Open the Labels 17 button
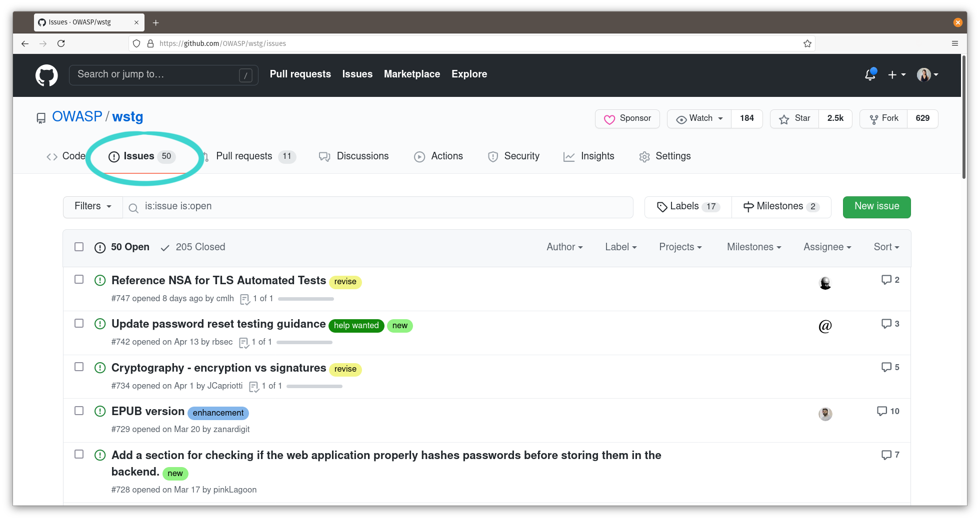The height and width of the screenshot is (520, 980). pos(688,207)
